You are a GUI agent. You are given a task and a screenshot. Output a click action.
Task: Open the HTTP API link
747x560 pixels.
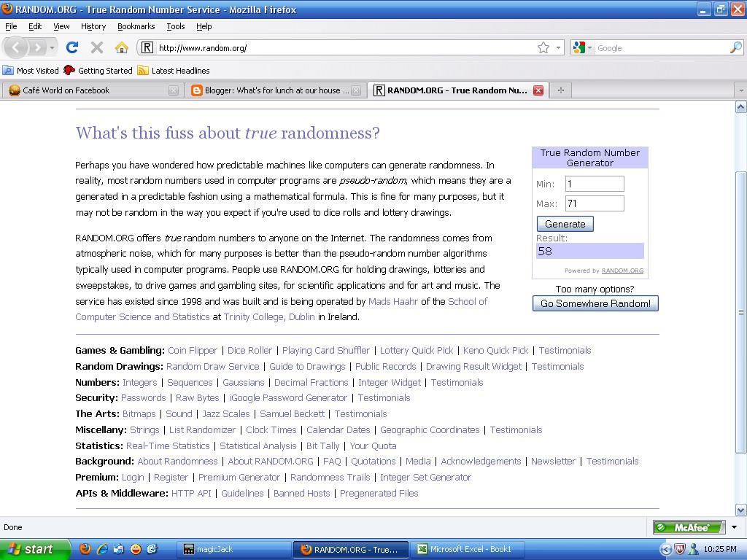tap(191, 494)
